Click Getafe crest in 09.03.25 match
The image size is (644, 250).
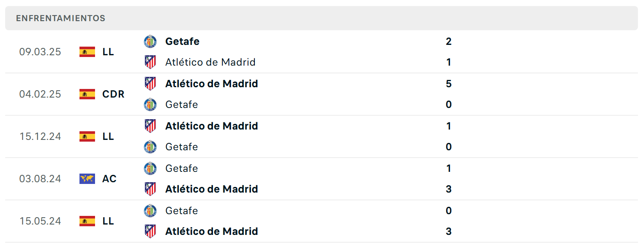click(x=150, y=41)
